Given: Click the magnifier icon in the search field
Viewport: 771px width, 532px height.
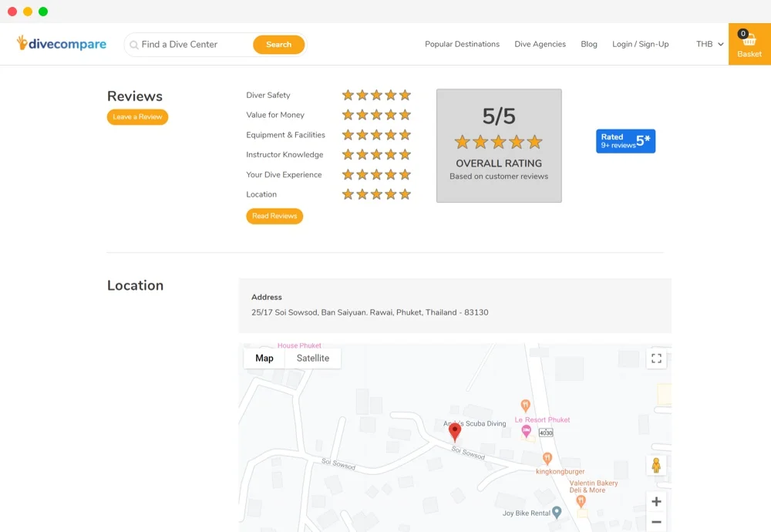Looking at the screenshot, I should 136,44.
